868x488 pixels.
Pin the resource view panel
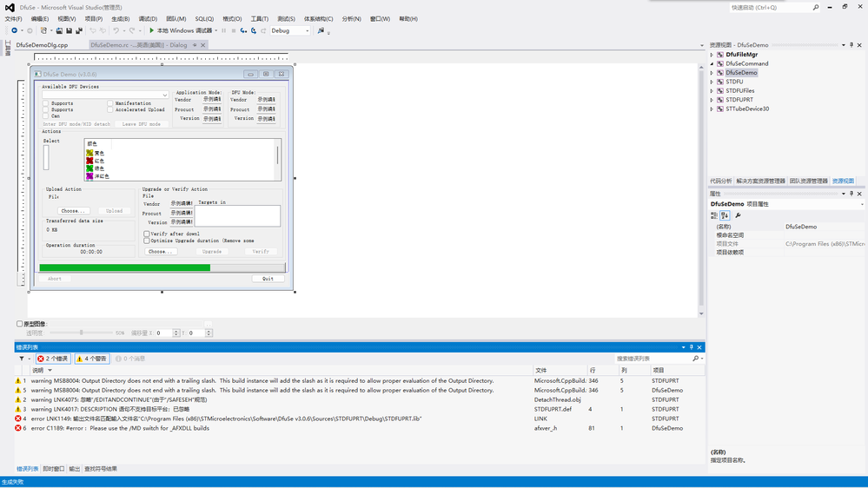[x=851, y=45]
